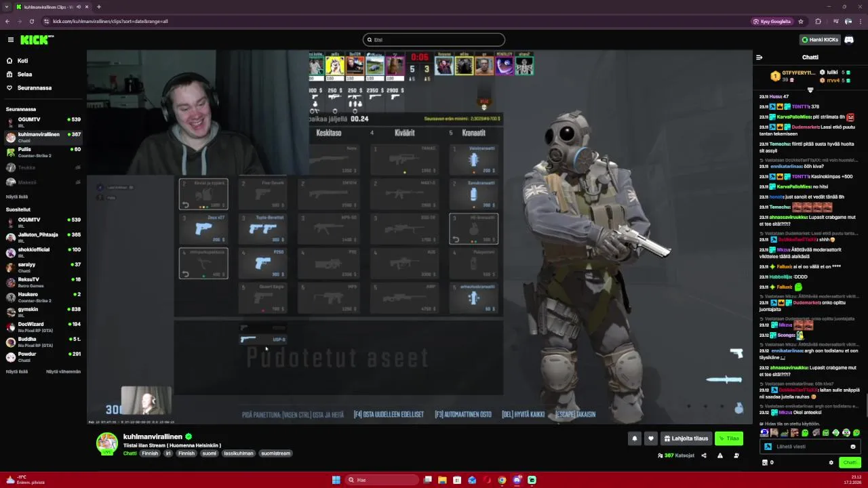Bookmark the page with star icon
The image size is (868, 488).
(x=801, y=21)
